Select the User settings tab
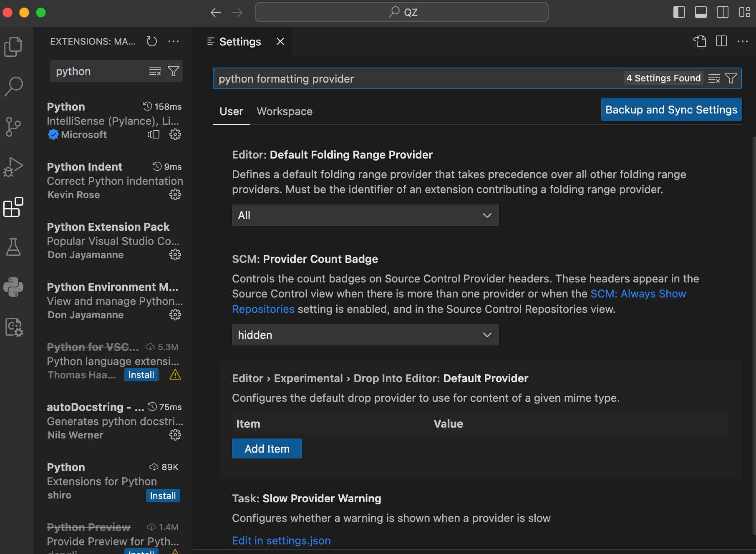 pos(231,111)
